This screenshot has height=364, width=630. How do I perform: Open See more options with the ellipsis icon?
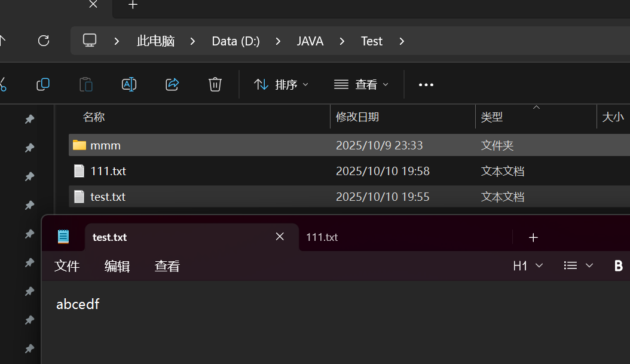tap(426, 84)
